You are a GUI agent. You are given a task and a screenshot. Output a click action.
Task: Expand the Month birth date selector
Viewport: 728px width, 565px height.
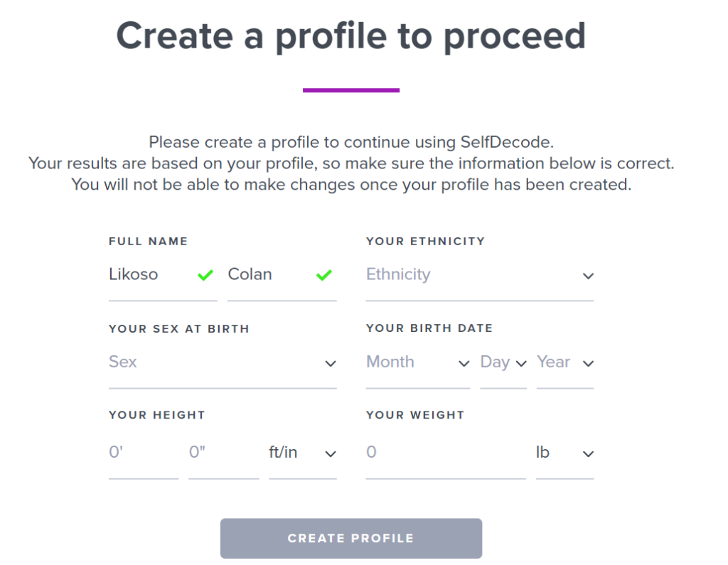pos(418,365)
